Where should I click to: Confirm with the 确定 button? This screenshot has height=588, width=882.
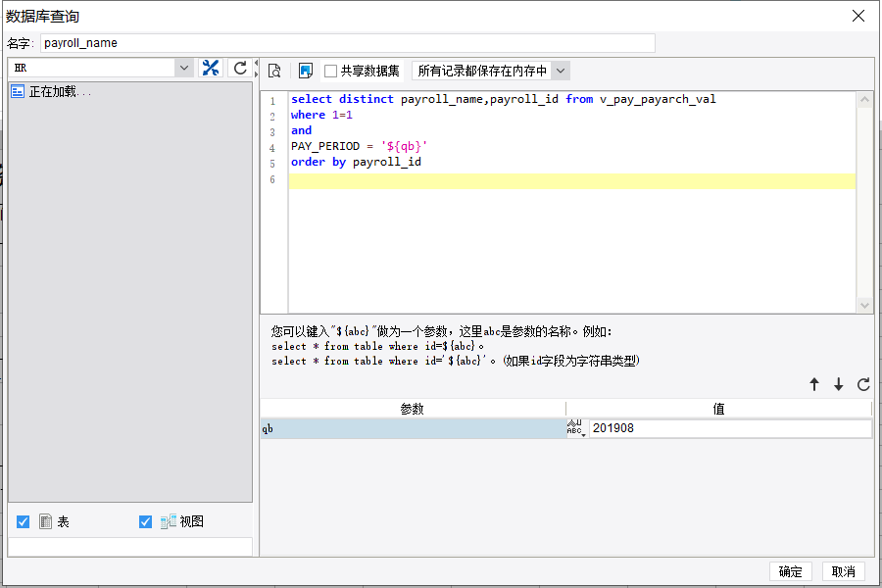pyautogui.click(x=790, y=571)
